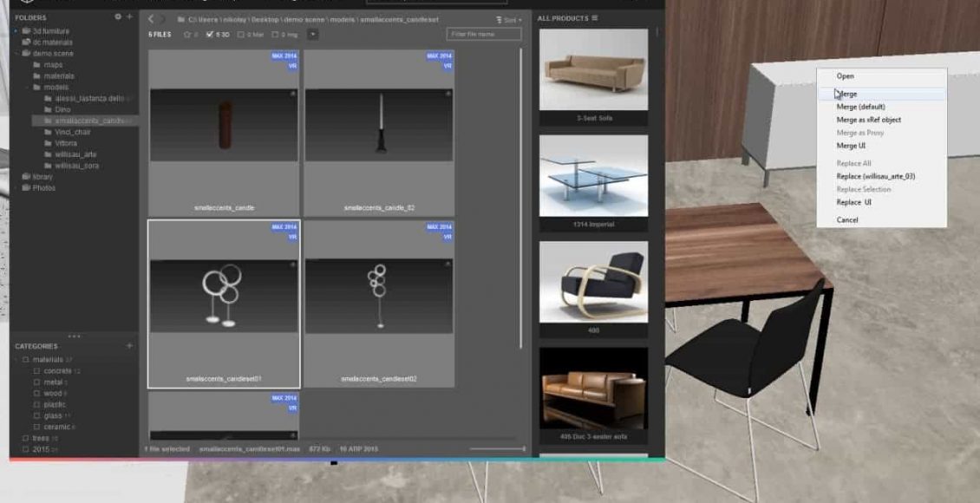Screen dimensions: 980x503
Task: Check the concrete category checkbox
Action: (x=36, y=371)
